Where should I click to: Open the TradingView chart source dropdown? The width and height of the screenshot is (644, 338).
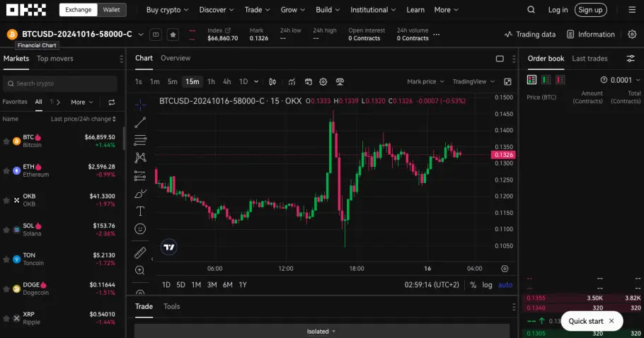[x=473, y=81]
